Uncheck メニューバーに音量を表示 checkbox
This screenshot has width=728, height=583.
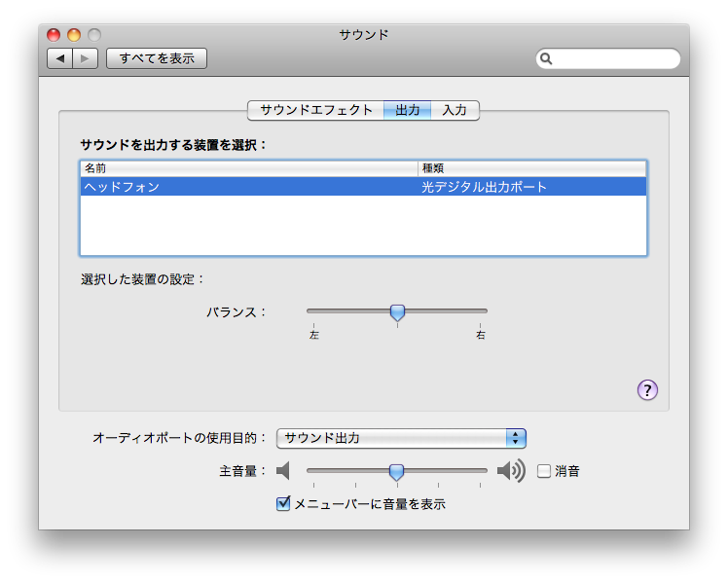(284, 504)
